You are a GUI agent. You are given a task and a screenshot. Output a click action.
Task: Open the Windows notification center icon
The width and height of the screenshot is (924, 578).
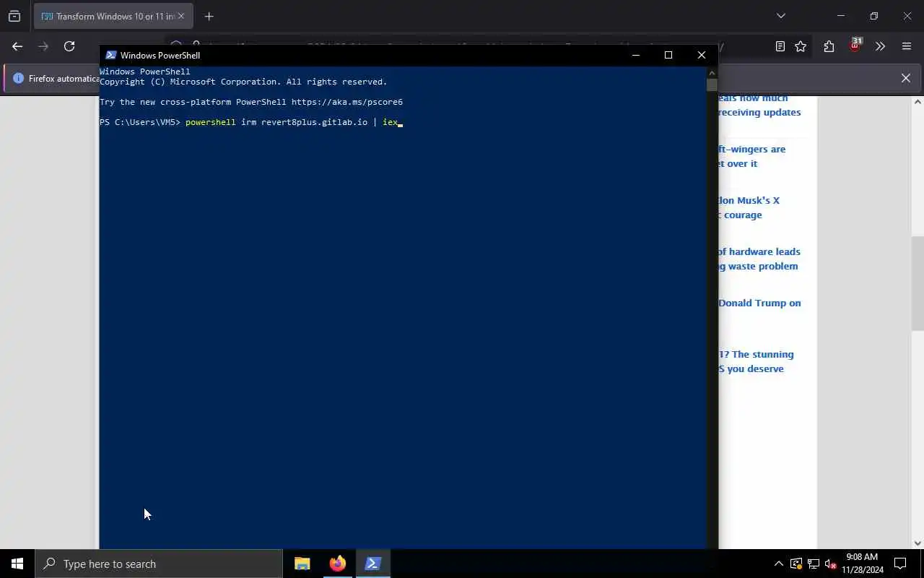900,564
